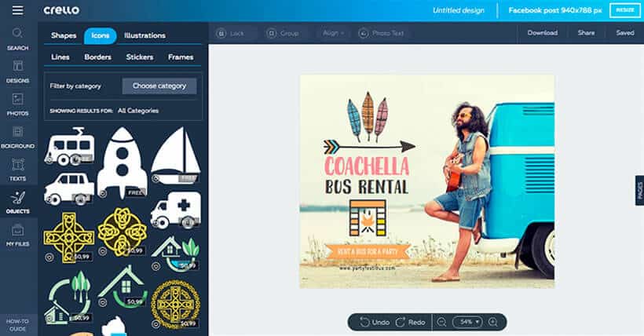
Task: Add the free rocket icon
Action: (x=122, y=161)
